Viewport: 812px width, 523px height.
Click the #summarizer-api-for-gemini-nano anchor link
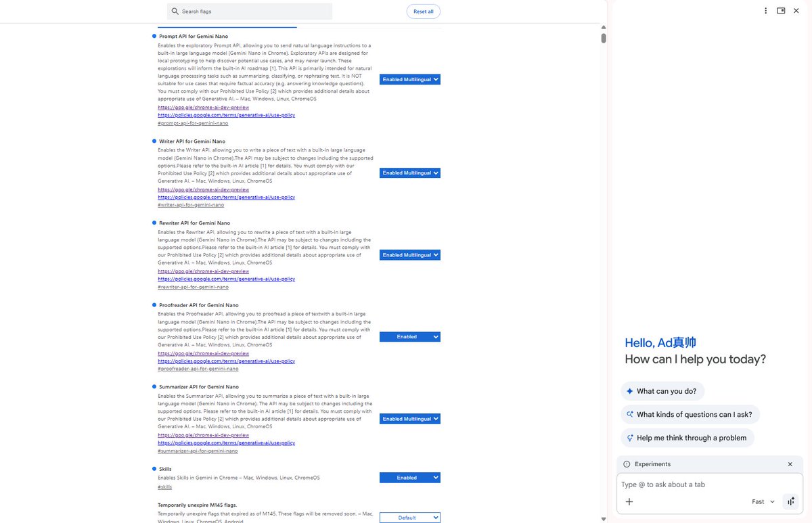point(198,451)
